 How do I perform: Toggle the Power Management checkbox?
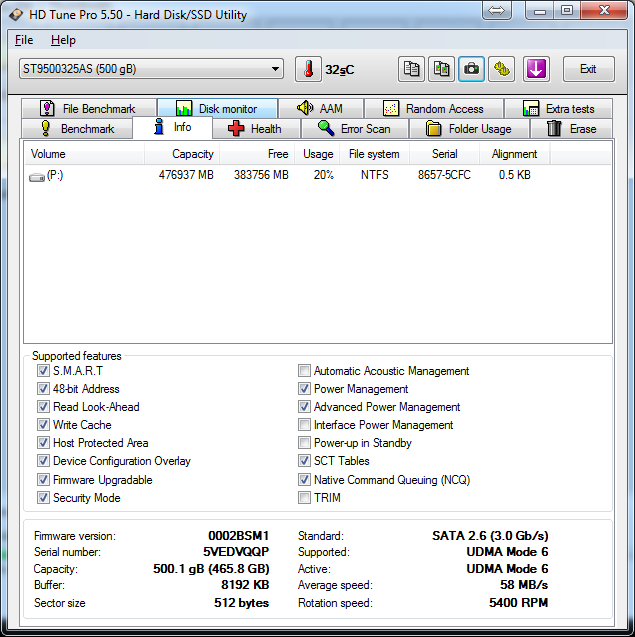(304, 389)
